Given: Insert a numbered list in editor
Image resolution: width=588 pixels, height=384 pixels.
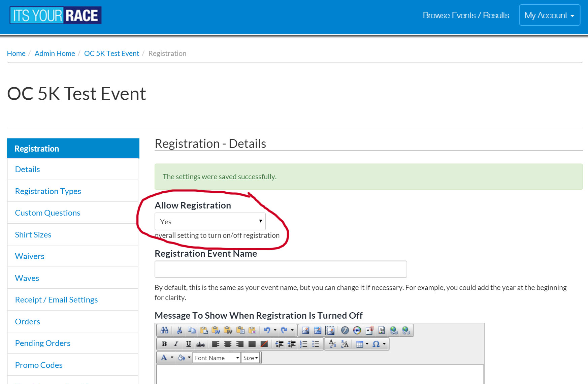Looking at the screenshot, I should (x=303, y=344).
